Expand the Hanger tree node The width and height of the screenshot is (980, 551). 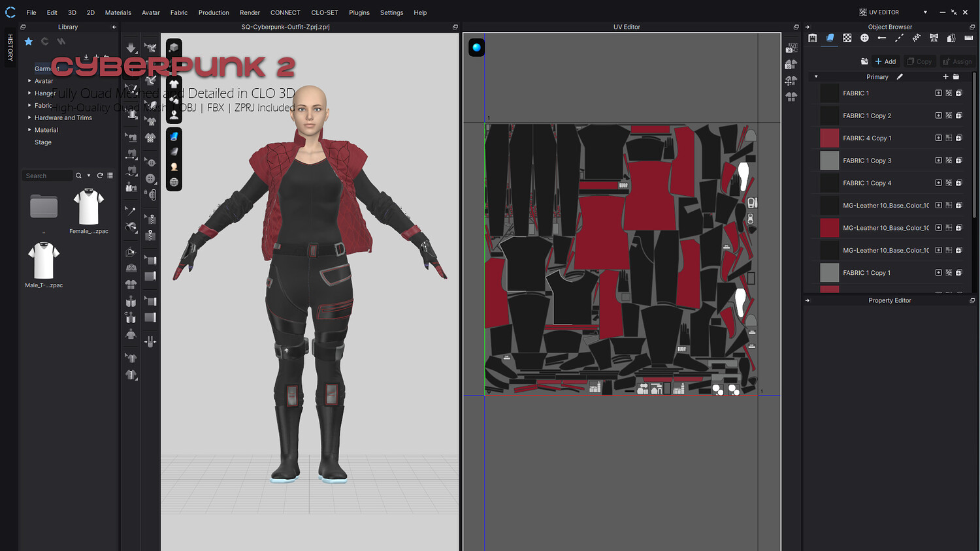(x=29, y=93)
